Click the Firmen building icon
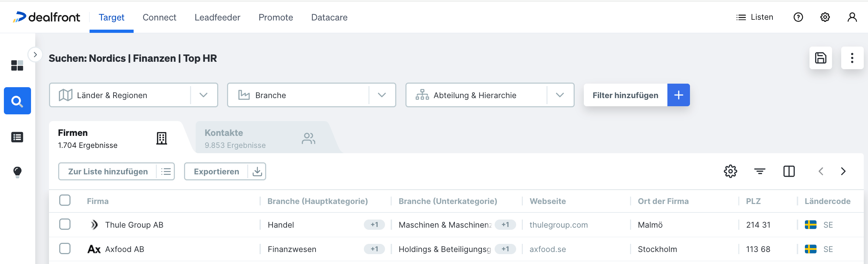Viewport: 868px width, 264px height. pos(162,138)
